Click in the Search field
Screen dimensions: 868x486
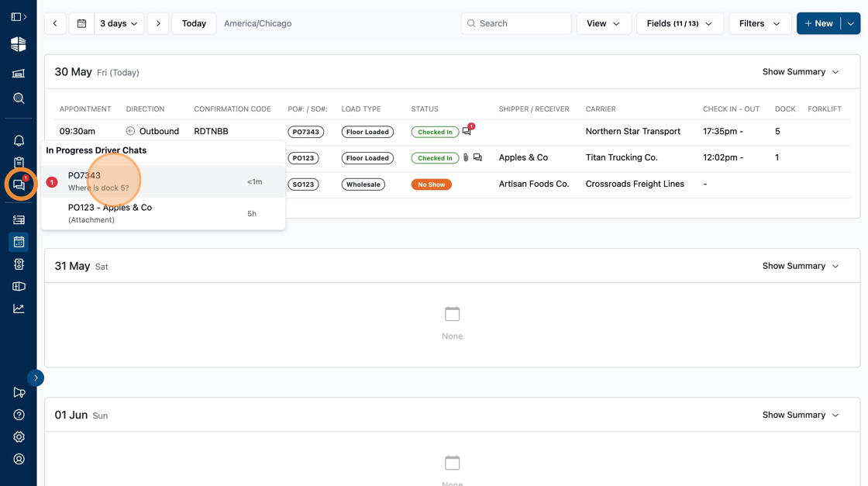coord(516,23)
